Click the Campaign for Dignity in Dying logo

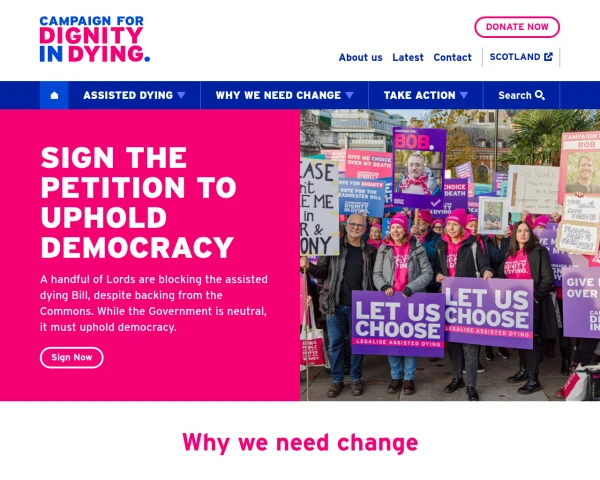point(95,39)
